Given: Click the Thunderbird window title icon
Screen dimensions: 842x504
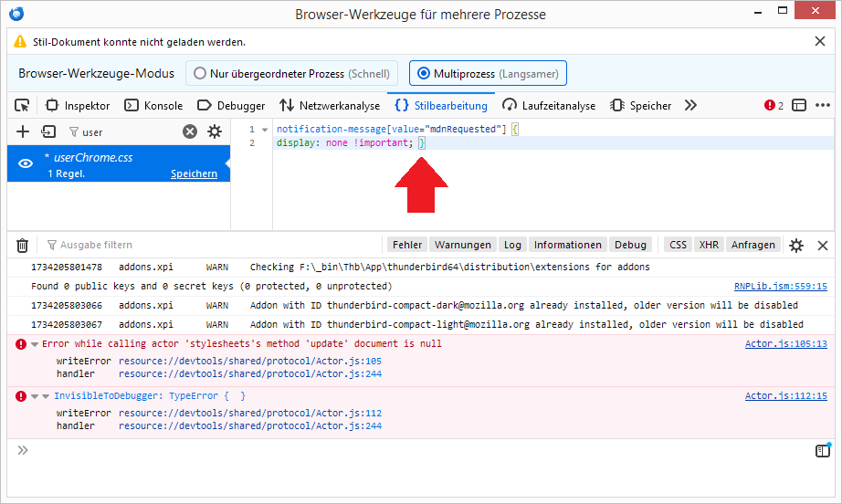Looking at the screenshot, I should pos(16,14).
